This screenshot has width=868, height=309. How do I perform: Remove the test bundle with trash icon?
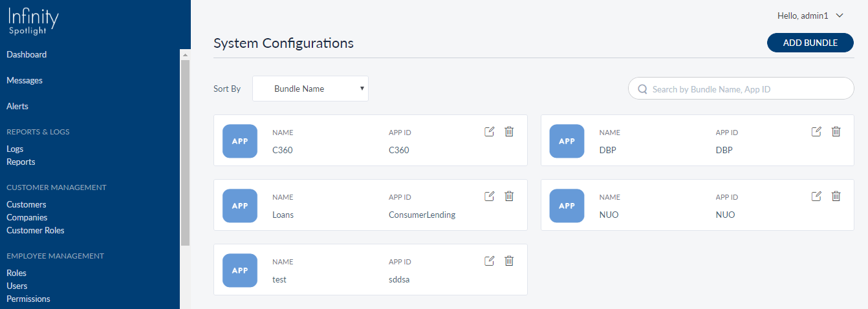(509, 261)
